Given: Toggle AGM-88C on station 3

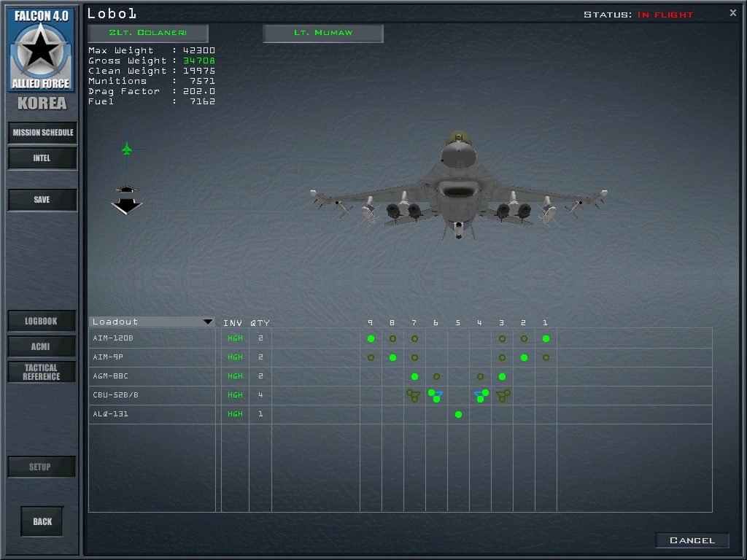Looking at the screenshot, I should pos(502,377).
